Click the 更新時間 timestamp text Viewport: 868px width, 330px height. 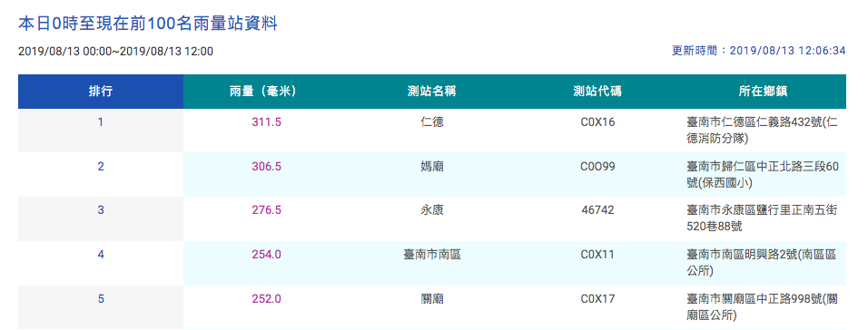click(758, 51)
